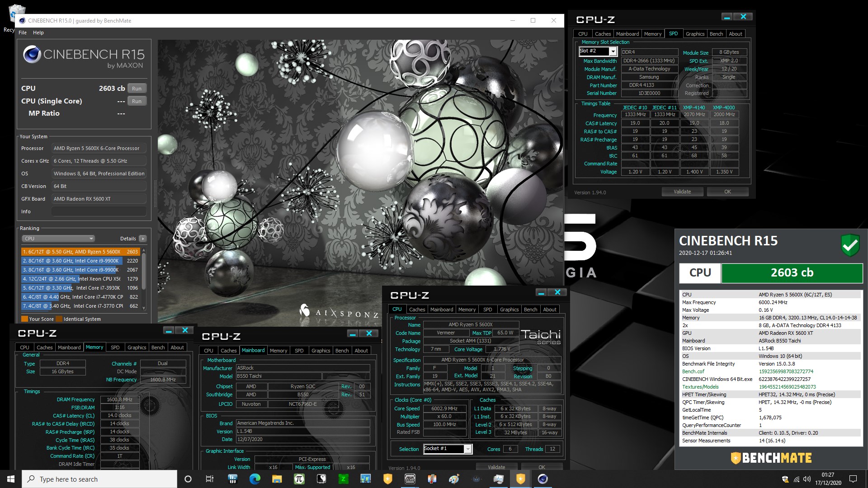Open the active BenchMate shield taskbar icon
Image resolution: width=868 pixels, height=488 pixels.
521,479
